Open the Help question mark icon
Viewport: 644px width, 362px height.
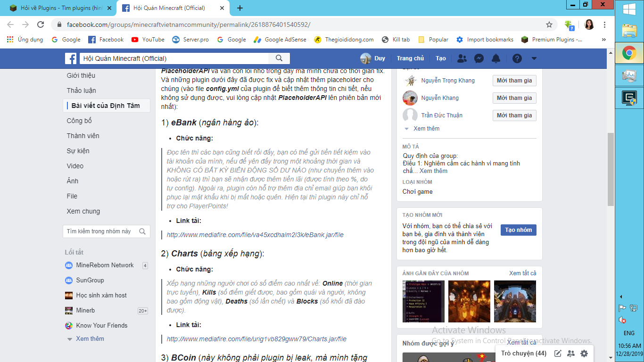(x=517, y=58)
